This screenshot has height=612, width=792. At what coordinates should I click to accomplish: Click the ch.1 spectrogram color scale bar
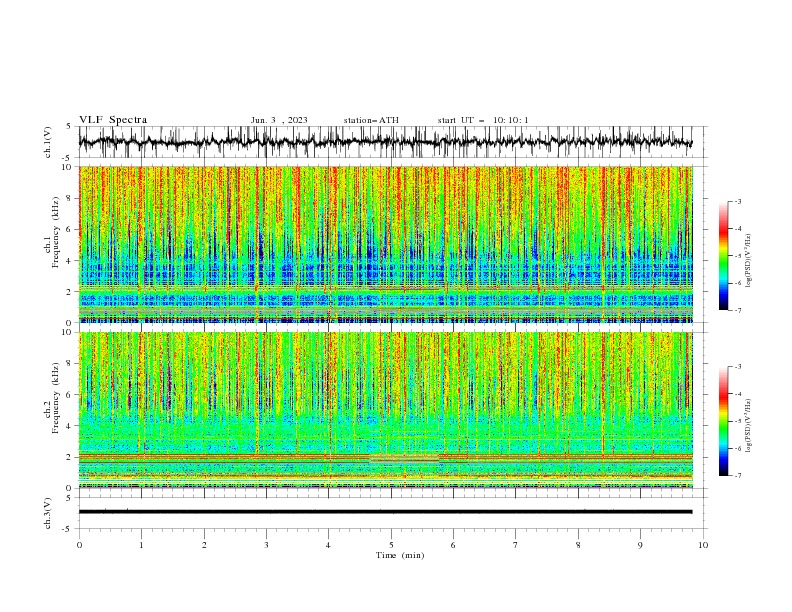click(x=723, y=256)
